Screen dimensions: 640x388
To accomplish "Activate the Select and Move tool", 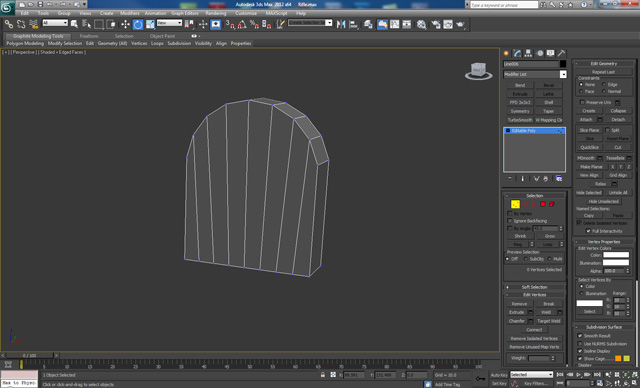I will [x=125, y=24].
